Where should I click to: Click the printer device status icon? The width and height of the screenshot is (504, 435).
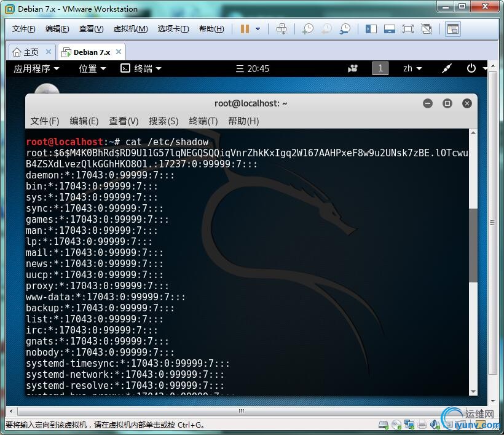pos(422,425)
